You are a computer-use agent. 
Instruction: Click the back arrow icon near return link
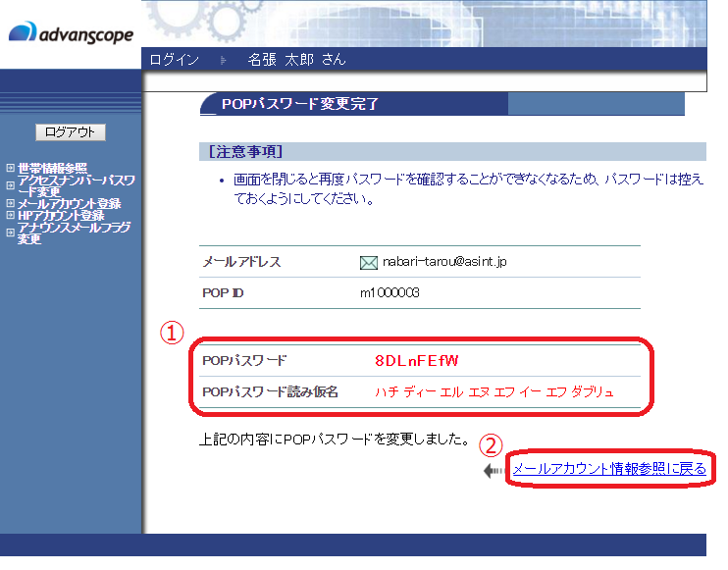[x=493, y=471]
